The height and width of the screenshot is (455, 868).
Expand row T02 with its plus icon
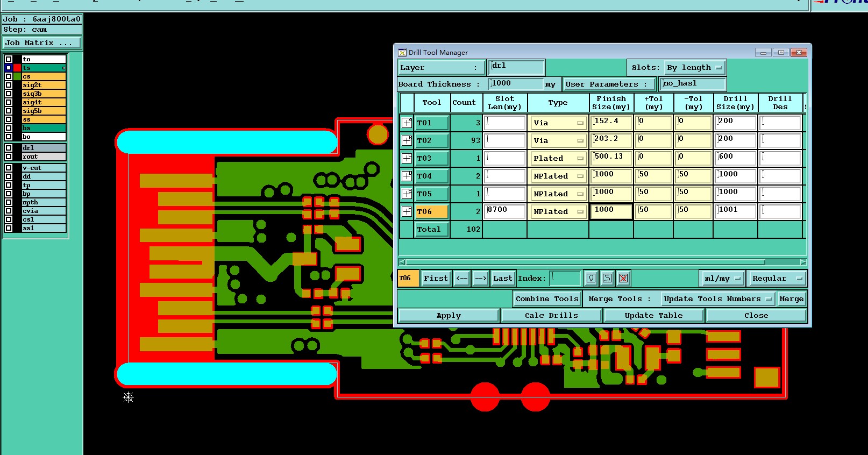407,140
